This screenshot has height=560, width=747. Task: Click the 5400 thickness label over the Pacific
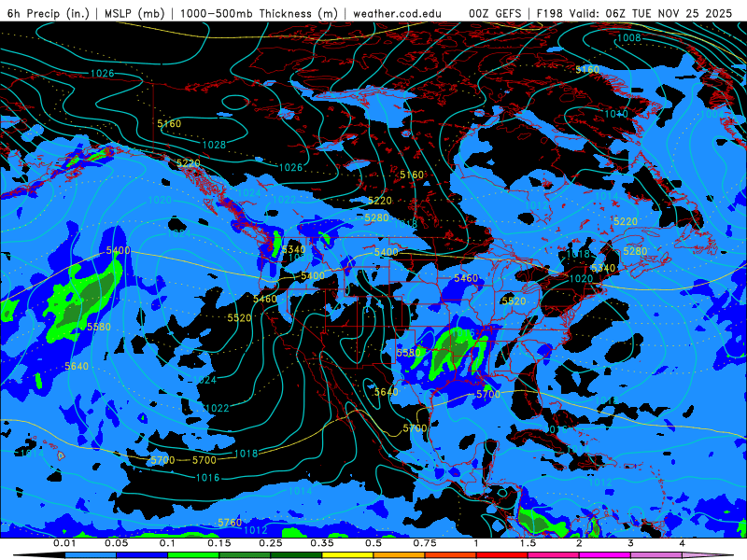coord(118,250)
